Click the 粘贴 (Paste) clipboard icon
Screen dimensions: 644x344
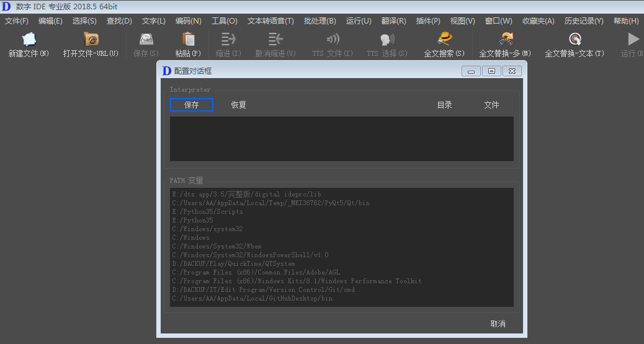pyautogui.click(x=188, y=40)
